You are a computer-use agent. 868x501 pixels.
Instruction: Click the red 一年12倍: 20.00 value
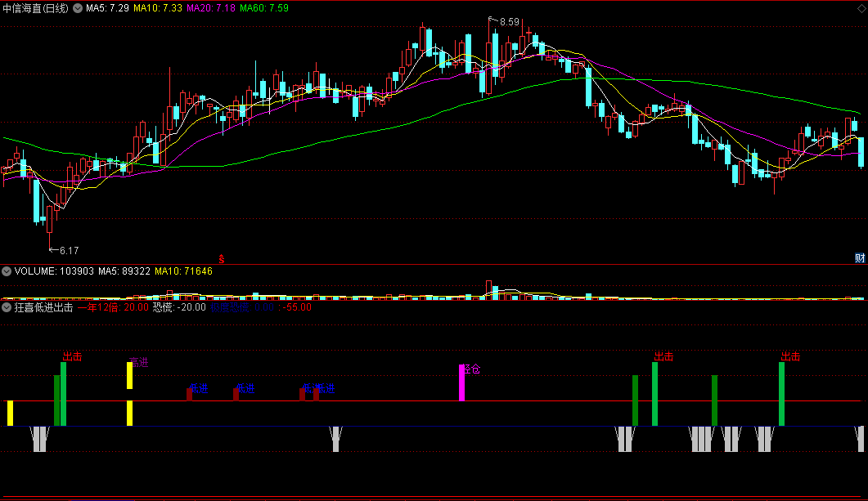(x=113, y=307)
